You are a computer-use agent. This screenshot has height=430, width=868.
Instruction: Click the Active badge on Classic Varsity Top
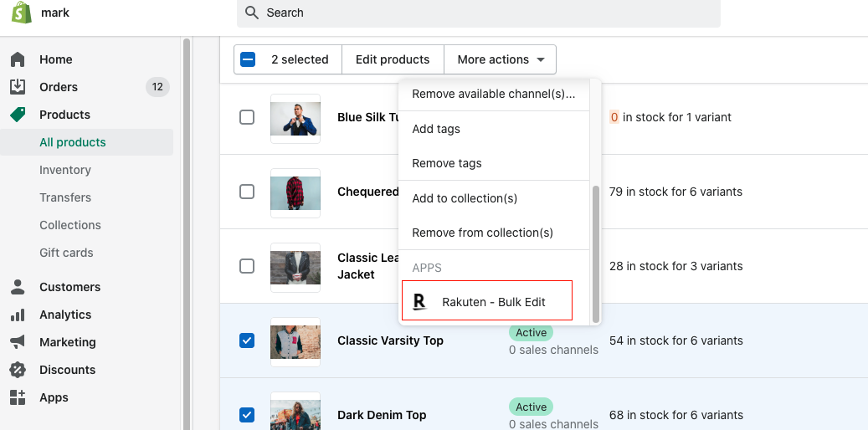(x=531, y=333)
